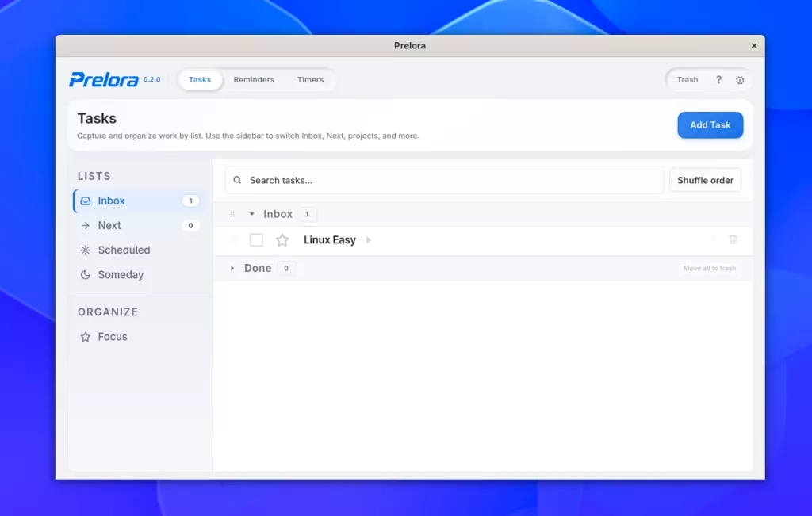Click the Inbox group's drag handle
This screenshot has width=812, height=516.
[232, 214]
